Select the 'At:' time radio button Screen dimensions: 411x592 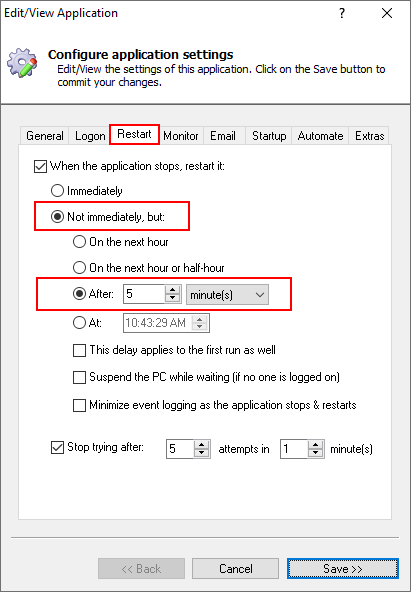pos(79,323)
